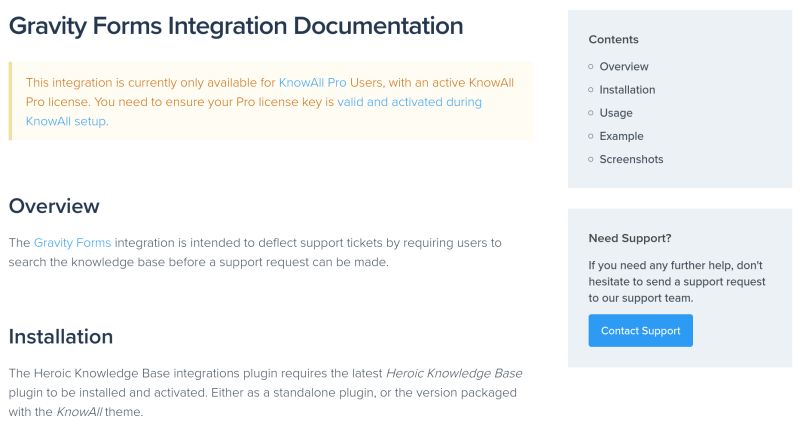This screenshot has width=800, height=425.
Task: Click the bullet circle beside Installation
Action: coord(591,90)
